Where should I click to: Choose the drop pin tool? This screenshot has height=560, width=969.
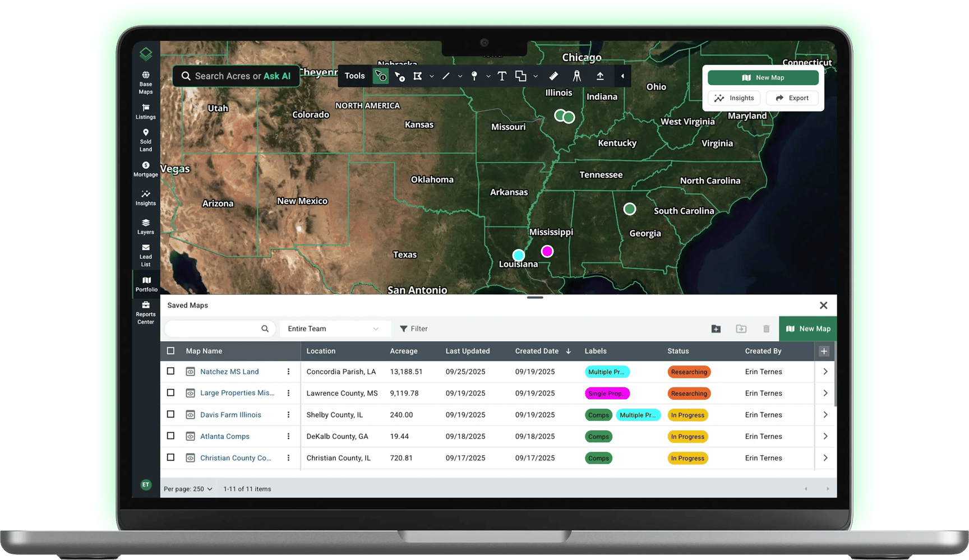(474, 76)
